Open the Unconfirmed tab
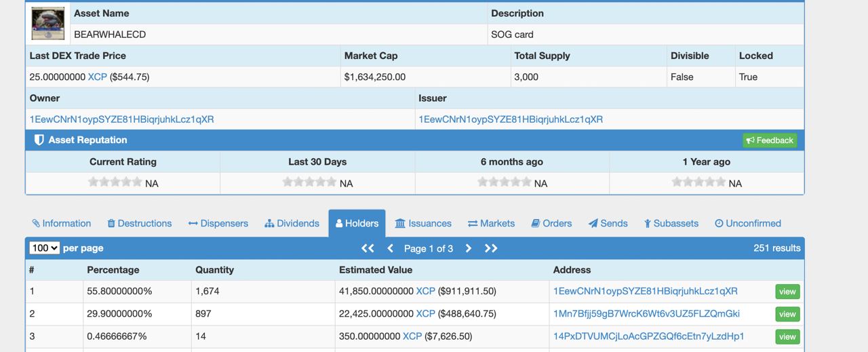 pos(748,223)
